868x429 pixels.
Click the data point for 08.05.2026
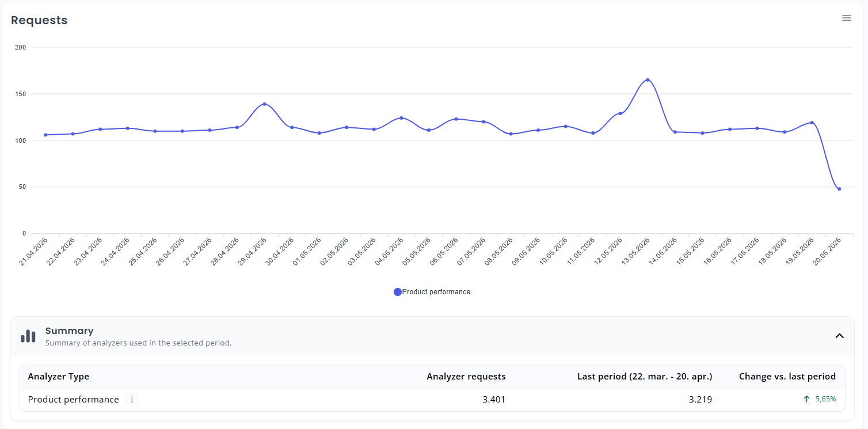pos(511,134)
